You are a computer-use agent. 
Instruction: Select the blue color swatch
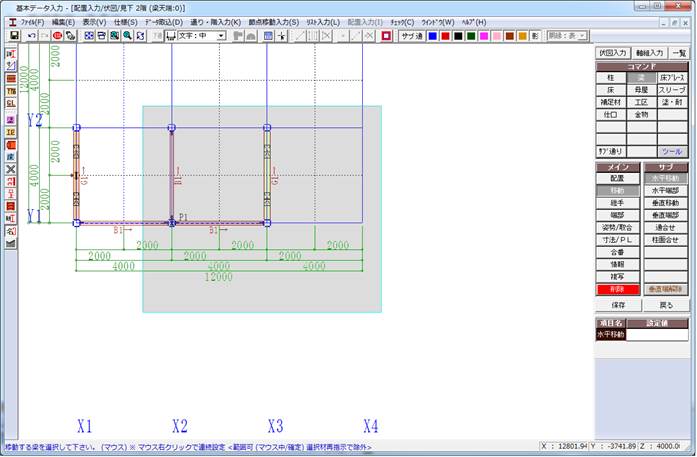(433, 36)
